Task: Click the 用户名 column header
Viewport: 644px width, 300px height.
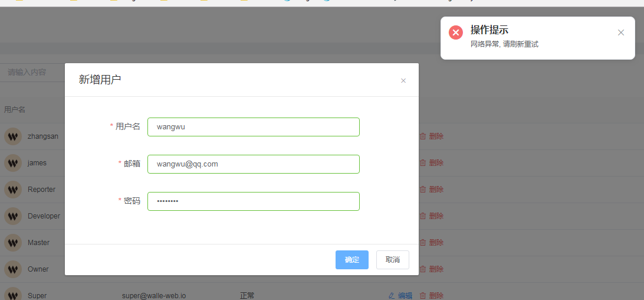Action: (15, 109)
